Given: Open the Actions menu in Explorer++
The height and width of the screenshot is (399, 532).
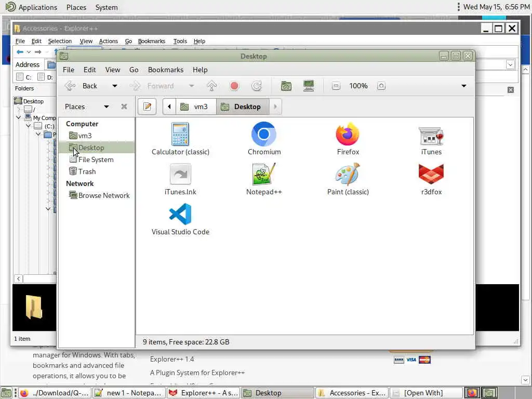Looking at the screenshot, I should pyautogui.click(x=108, y=41).
